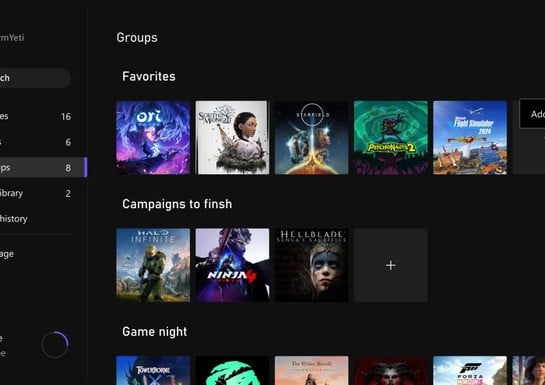Open Ori game tile in Favorites
Image resolution: width=545 pixels, height=385 pixels.
click(x=153, y=138)
